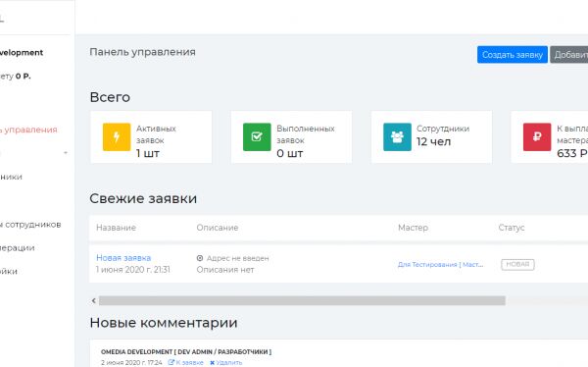Click the green checkmark completed requests icon
588x367 pixels.
point(257,136)
